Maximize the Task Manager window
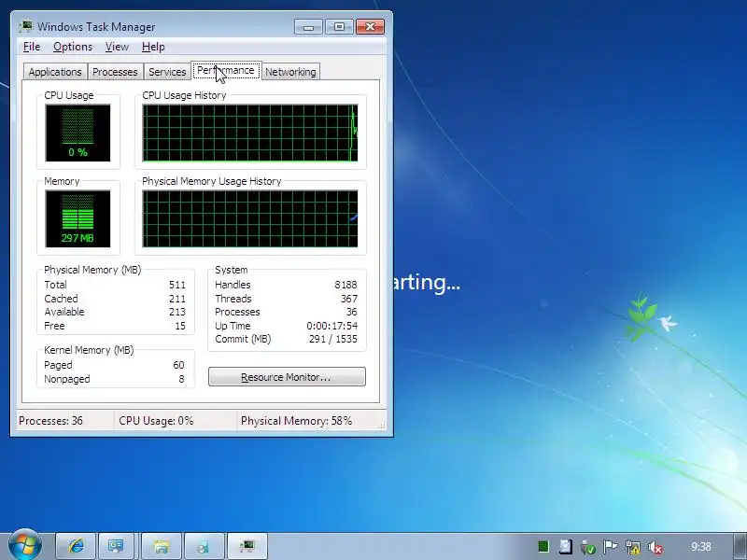747x560 pixels. pos(339,27)
